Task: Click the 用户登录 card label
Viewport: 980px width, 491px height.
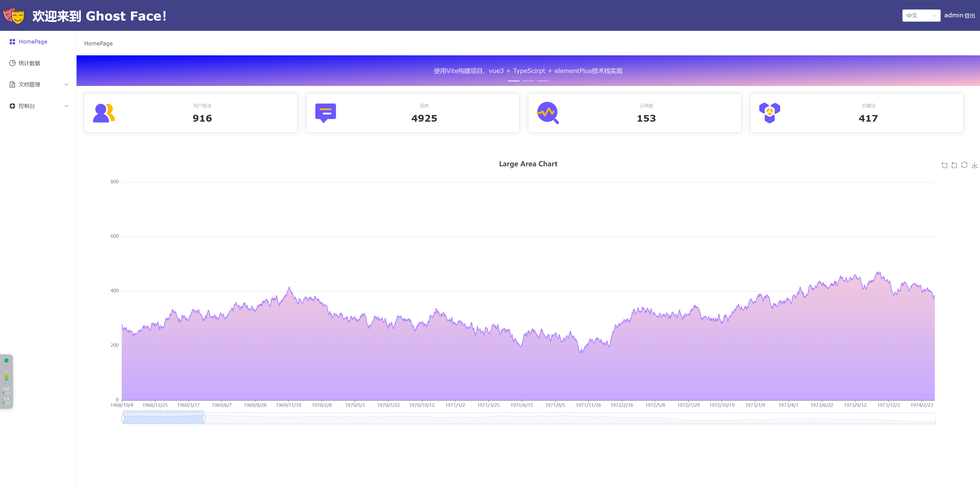Action: coord(202,106)
